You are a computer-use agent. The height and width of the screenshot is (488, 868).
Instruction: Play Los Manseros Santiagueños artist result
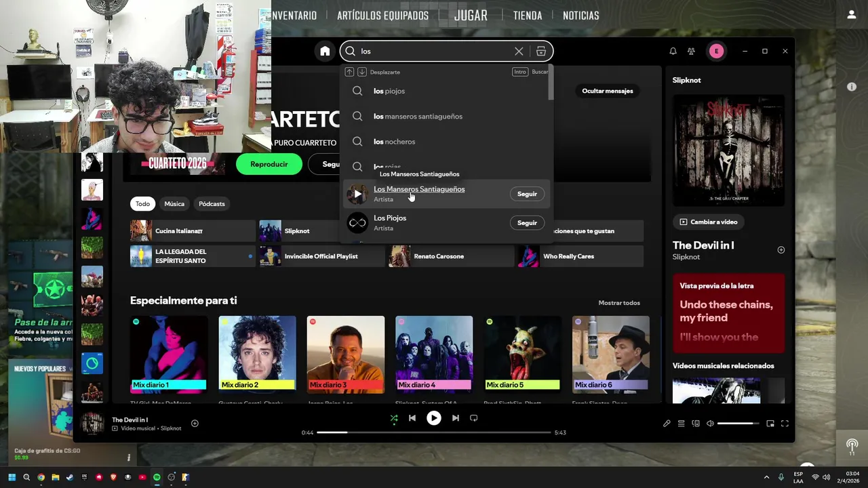(357, 194)
